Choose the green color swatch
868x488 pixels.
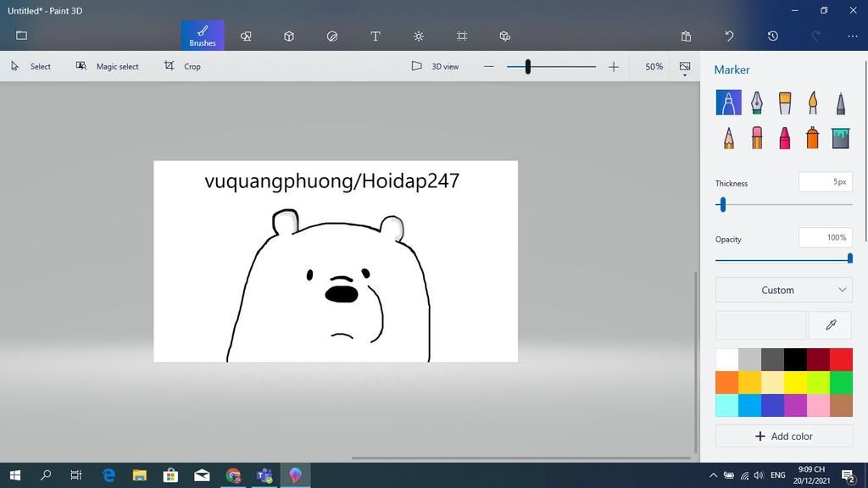841,382
